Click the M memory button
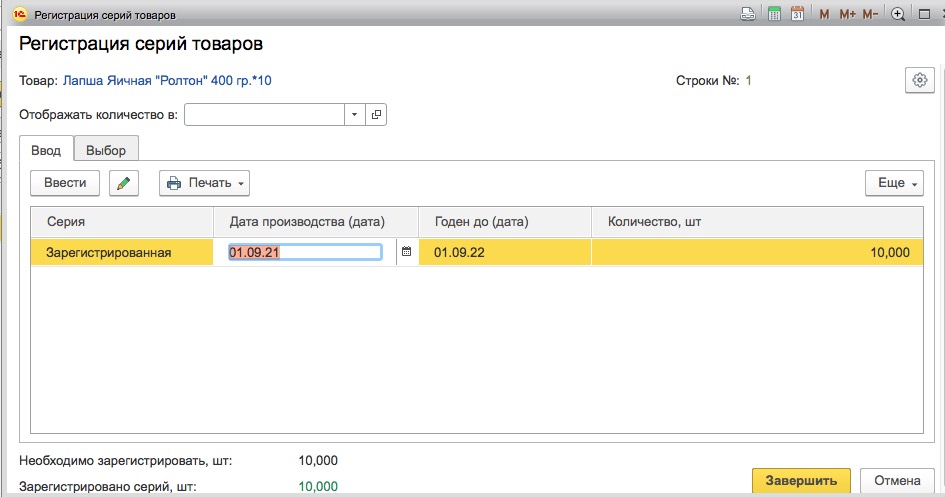The height and width of the screenshot is (497, 945). click(824, 14)
